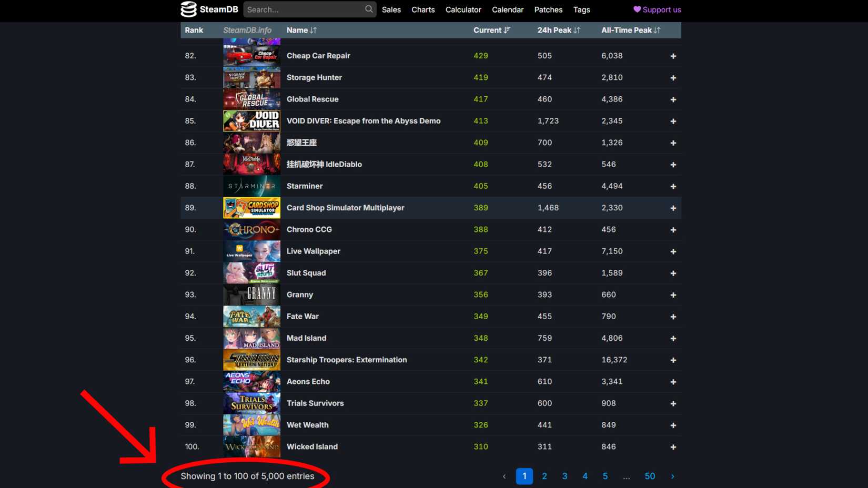Image resolution: width=868 pixels, height=488 pixels.
Task: Sort table by All-Time Peak column
Action: coord(631,30)
